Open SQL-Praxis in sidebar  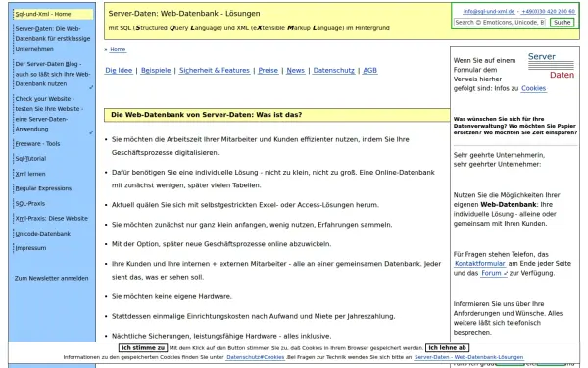pos(30,203)
